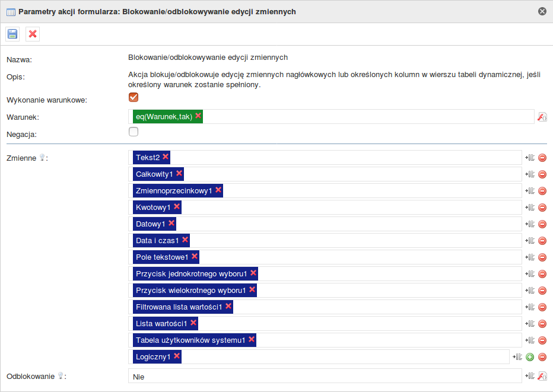Toggle the Wykonanie warunkowe checkbox
This screenshot has height=392, width=553.
pyautogui.click(x=134, y=97)
